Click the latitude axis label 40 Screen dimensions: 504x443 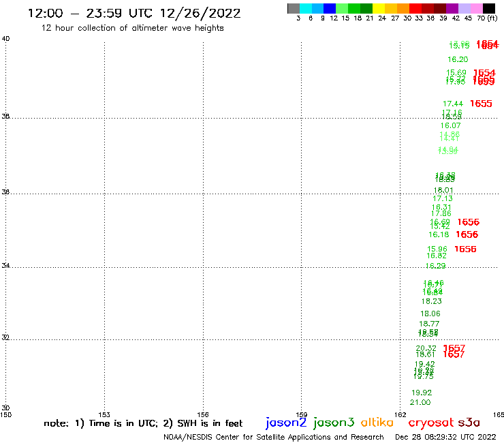(x=5, y=39)
